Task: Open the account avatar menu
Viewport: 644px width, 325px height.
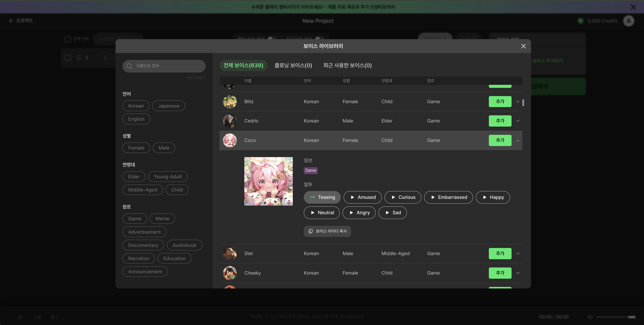Action: [x=628, y=21]
